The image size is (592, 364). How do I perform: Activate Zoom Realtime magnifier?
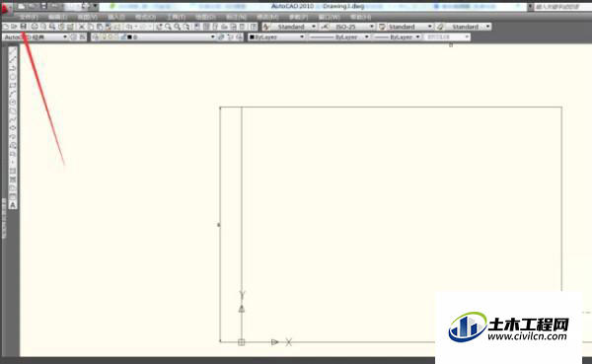click(168, 27)
